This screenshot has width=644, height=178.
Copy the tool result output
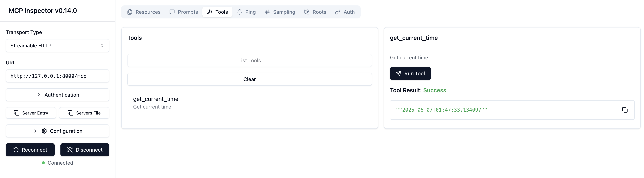[x=625, y=110]
